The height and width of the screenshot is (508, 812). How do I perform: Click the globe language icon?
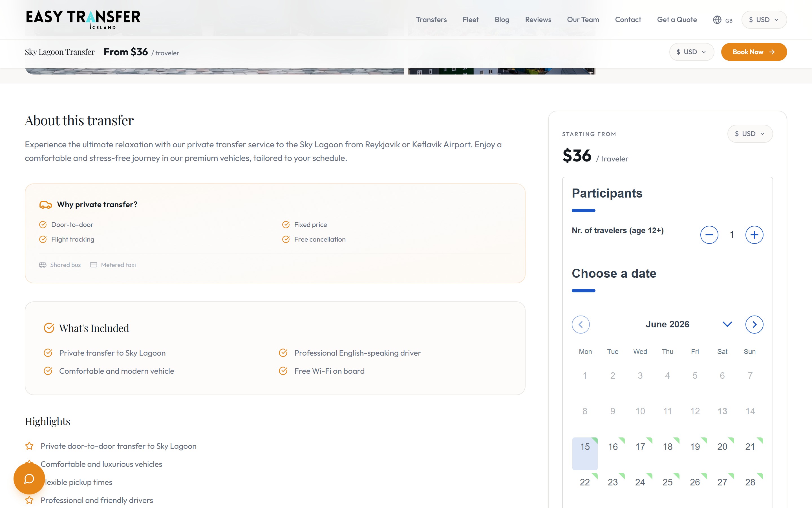[717, 20]
